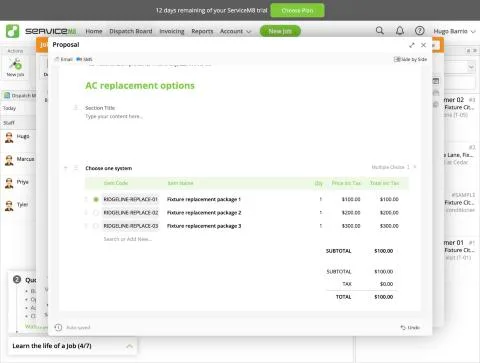The width and height of the screenshot is (480, 363).
Task: Open the notifications bell
Action: click(x=400, y=31)
